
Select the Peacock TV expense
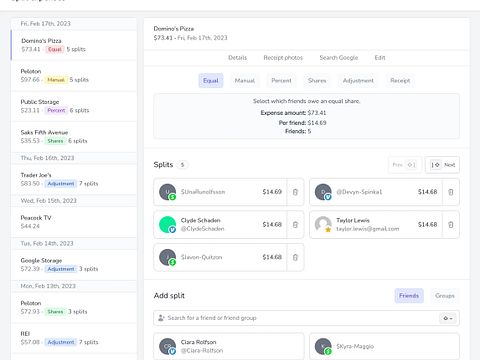(74, 222)
